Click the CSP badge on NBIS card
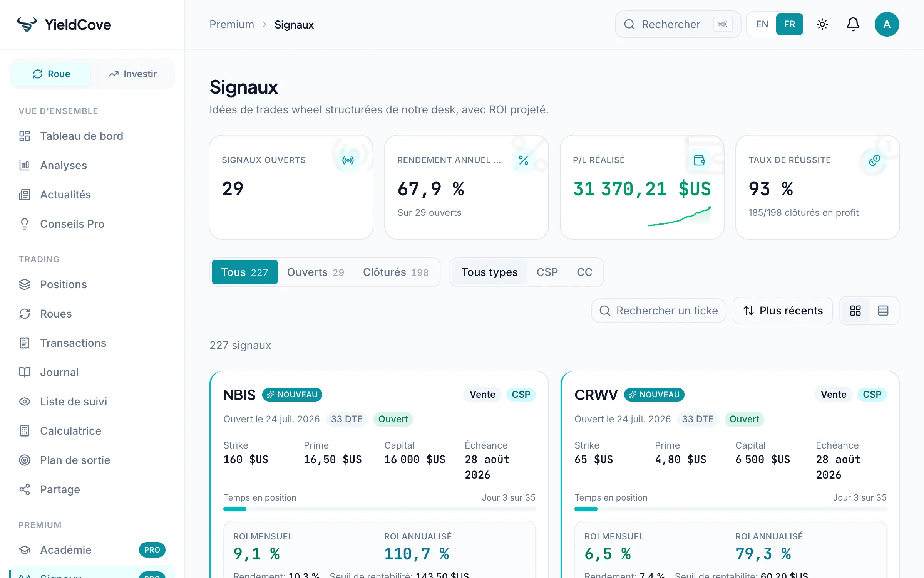This screenshot has height=578, width=924. click(x=521, y=395)
